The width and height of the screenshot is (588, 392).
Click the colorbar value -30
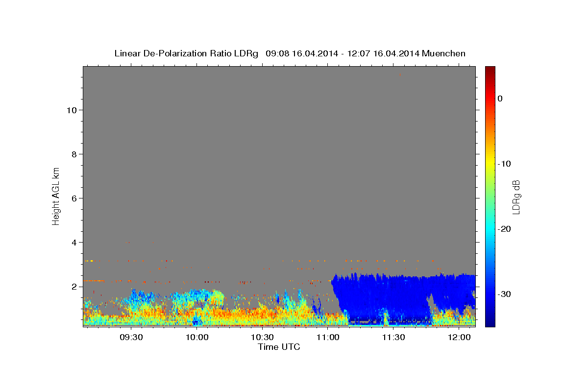504,294
